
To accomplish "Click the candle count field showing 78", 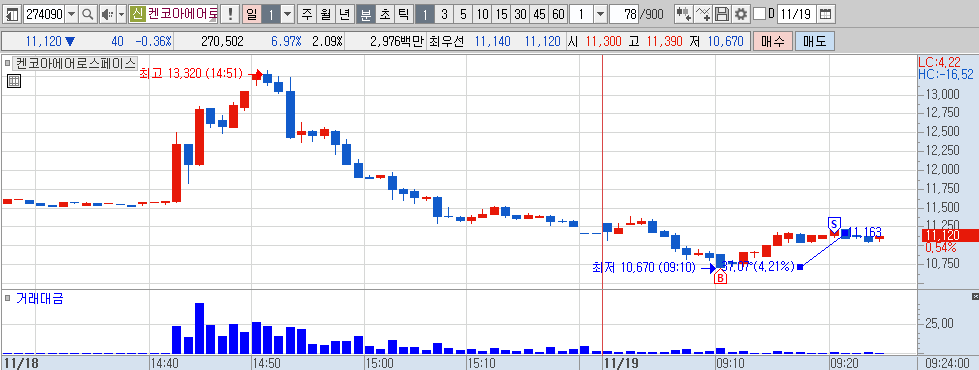I will [623, 14].
